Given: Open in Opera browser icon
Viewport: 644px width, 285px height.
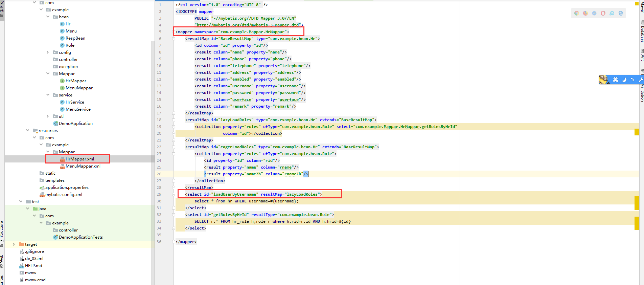Looking at the screenshot, I should [603, 13].
